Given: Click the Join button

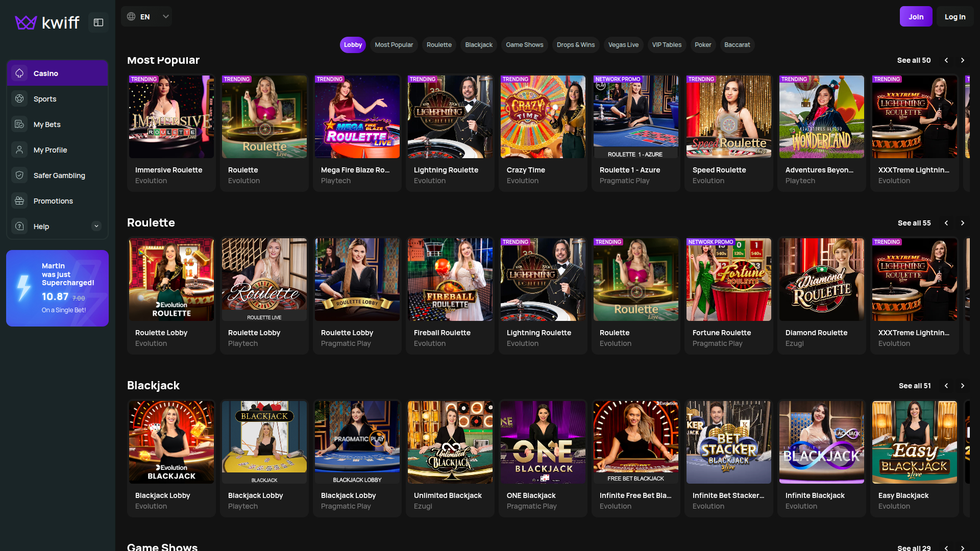Looking at the screenshot, I should point(916,16).
